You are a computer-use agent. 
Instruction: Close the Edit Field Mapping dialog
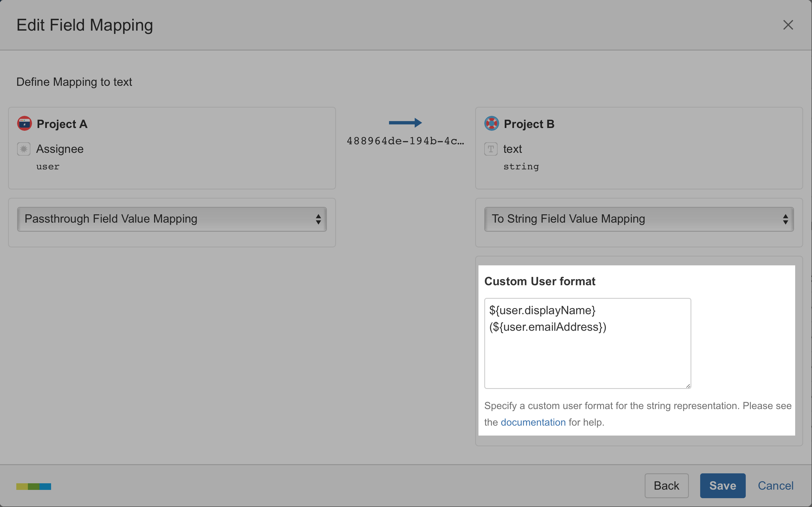coord(788,25)
